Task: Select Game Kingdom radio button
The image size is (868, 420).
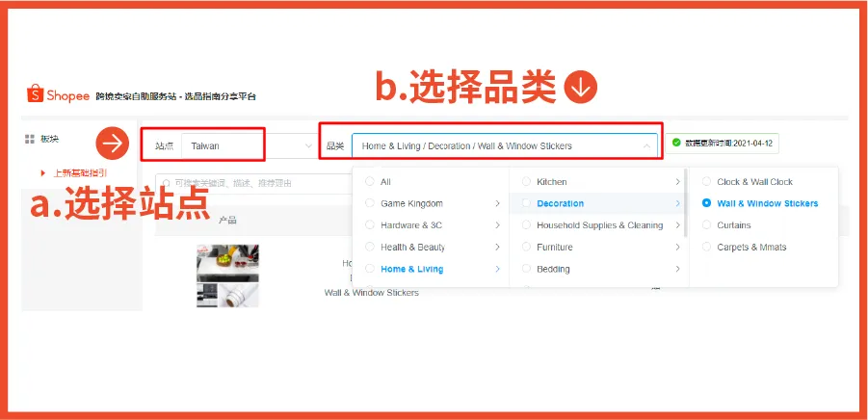Action: point(369,203)
